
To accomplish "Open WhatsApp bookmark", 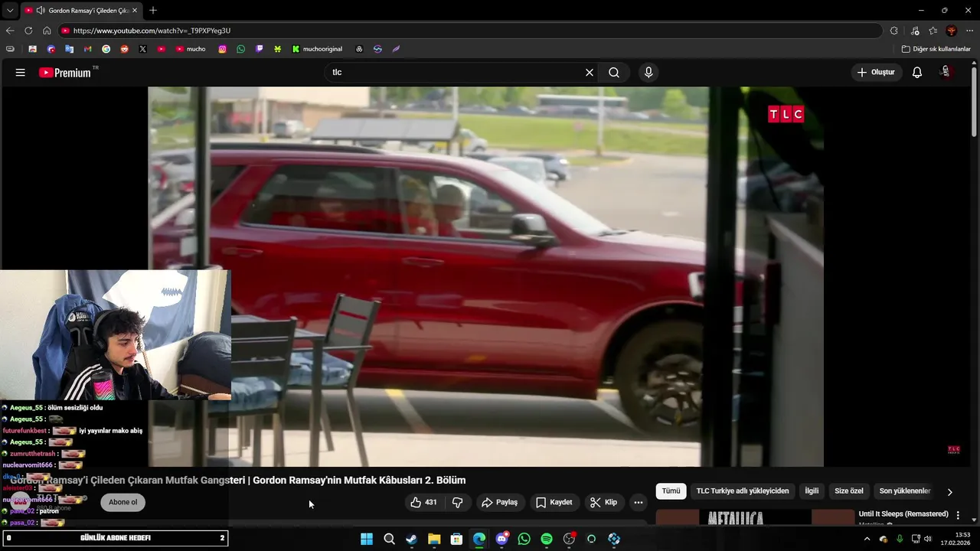I will 240,49.
